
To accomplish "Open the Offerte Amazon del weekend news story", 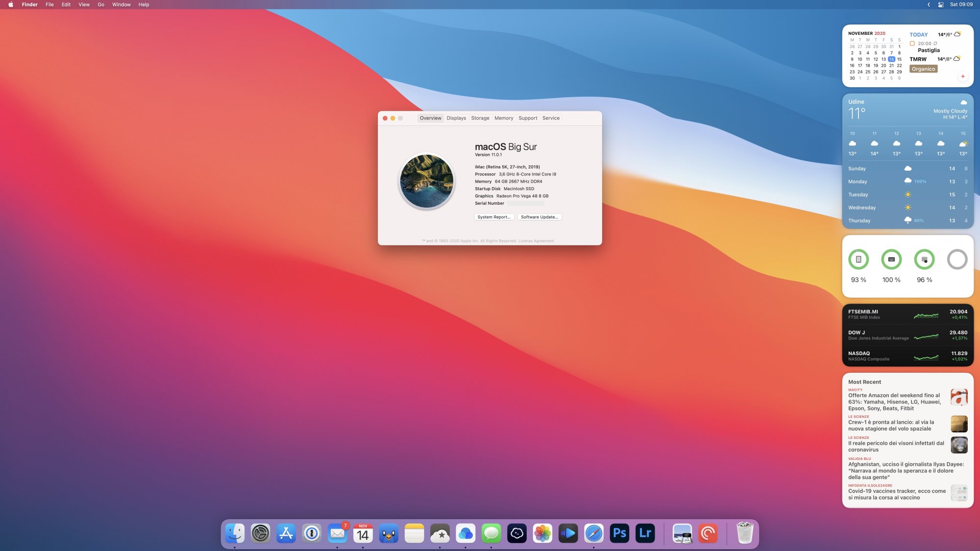I will coord(907,400).
